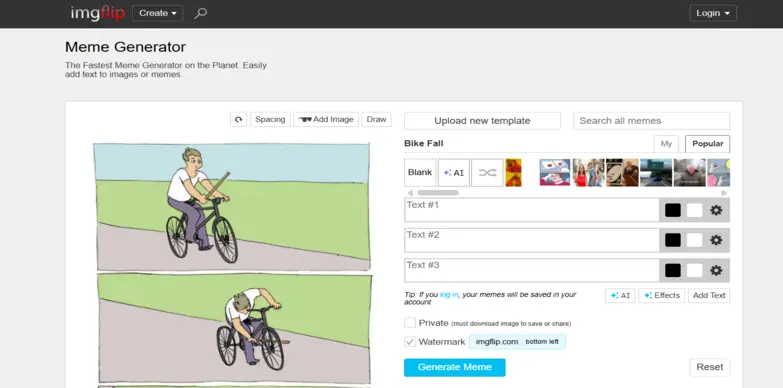Toggle the Private checkbox

410,323
